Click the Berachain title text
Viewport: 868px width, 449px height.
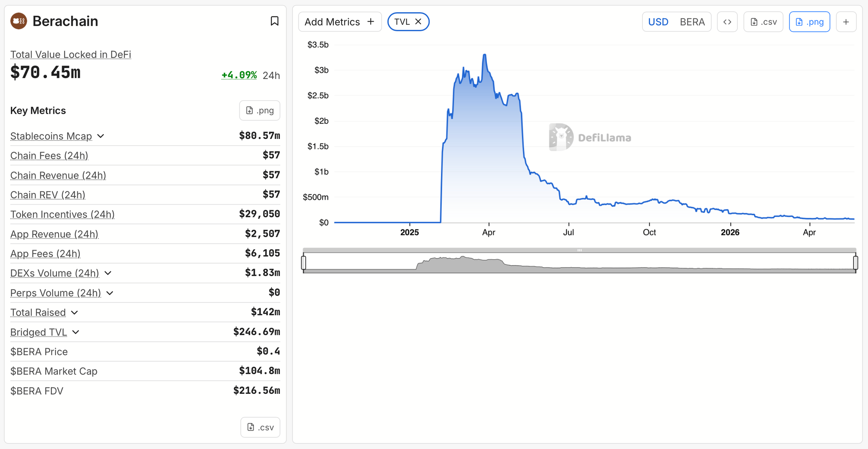point(65,21)
